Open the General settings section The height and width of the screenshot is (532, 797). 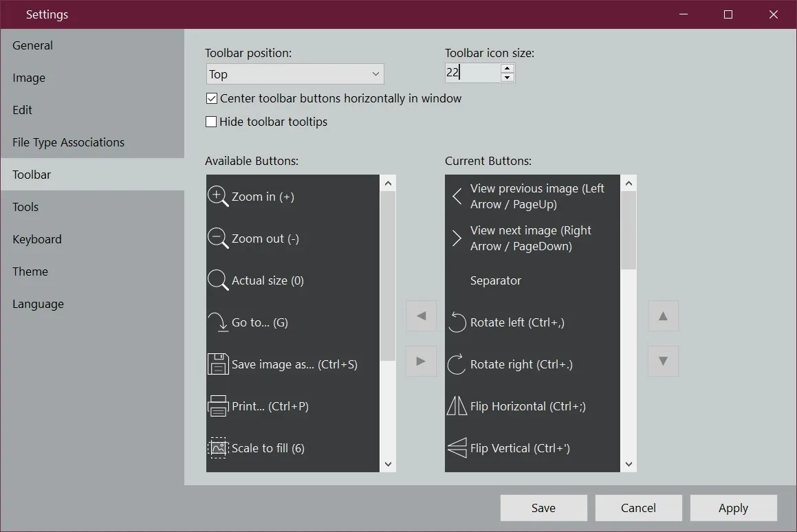[x=92, y=45]
